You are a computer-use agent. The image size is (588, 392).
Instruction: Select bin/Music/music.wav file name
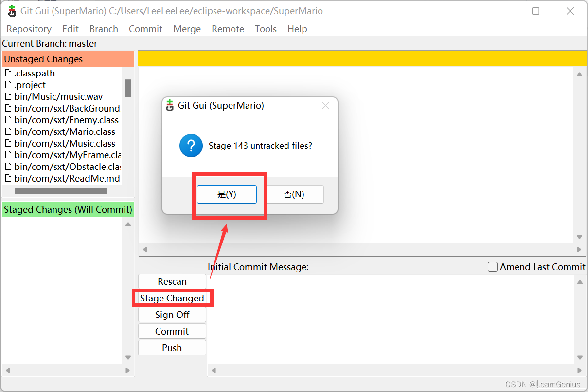pyautogui.click(x=58, y=97)
